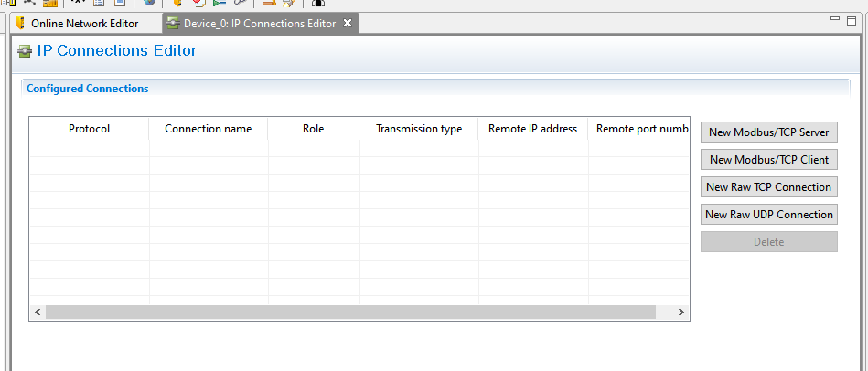Screen dimensions: 868x371
Task: Click the Protocol column header
Action: (x=89, y=129)
